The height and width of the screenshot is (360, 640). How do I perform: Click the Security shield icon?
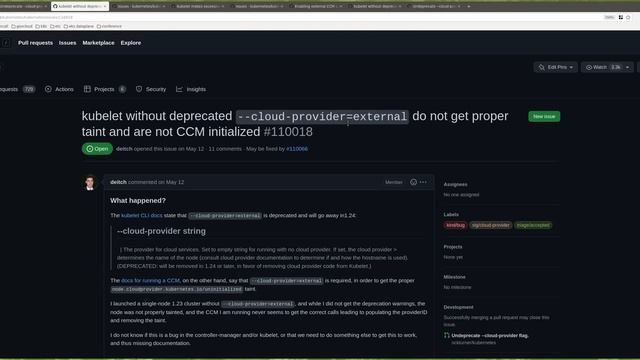pos(139,89)
